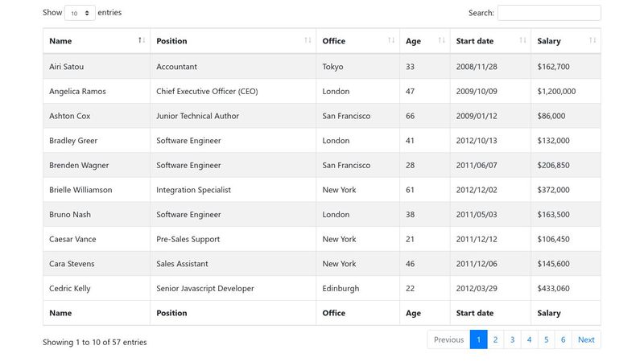This screenshot has height=362, width=644.
Task: Select the Airi Satou table row
Action: 322,67
